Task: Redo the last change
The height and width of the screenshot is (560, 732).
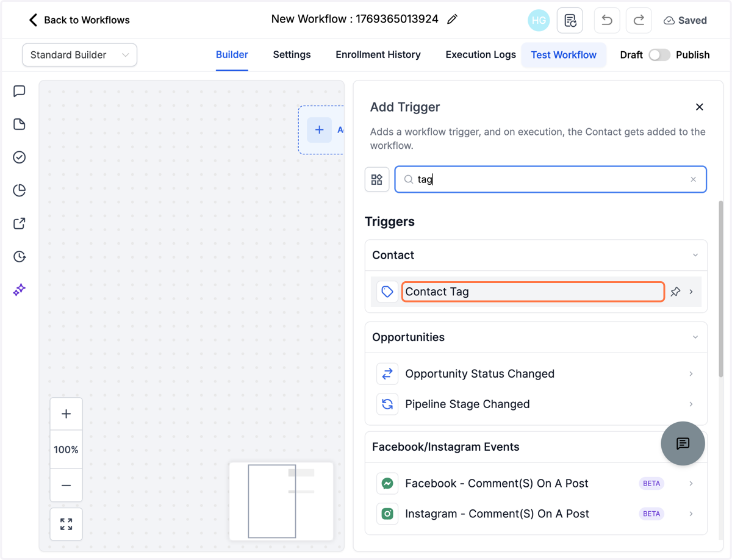Action: pyautogui.click(x=639, y=20)
